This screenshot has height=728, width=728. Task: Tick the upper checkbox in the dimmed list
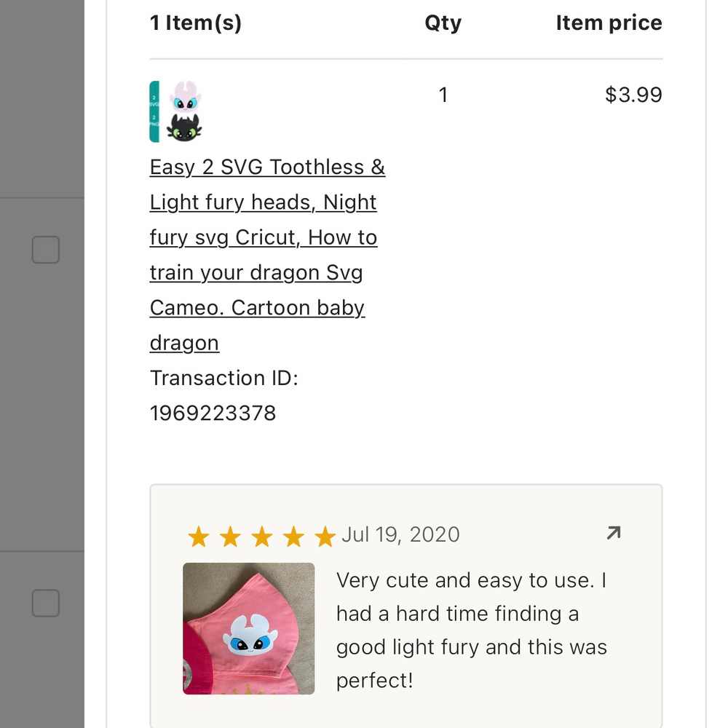click(x=45, y=250)
